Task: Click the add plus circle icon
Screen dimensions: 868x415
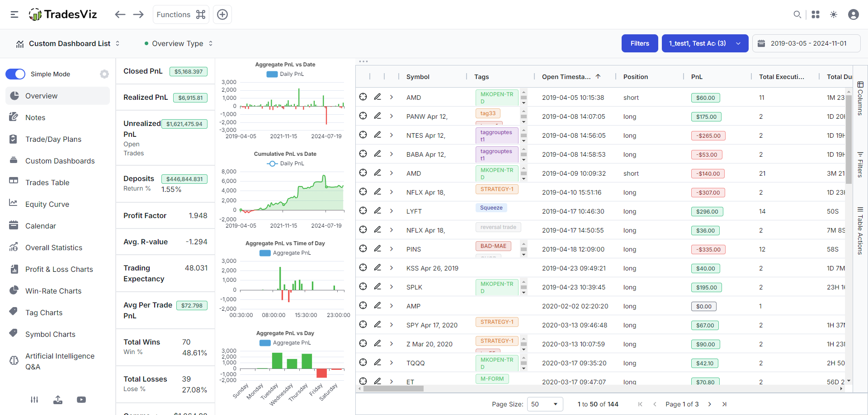Action: 222,14
